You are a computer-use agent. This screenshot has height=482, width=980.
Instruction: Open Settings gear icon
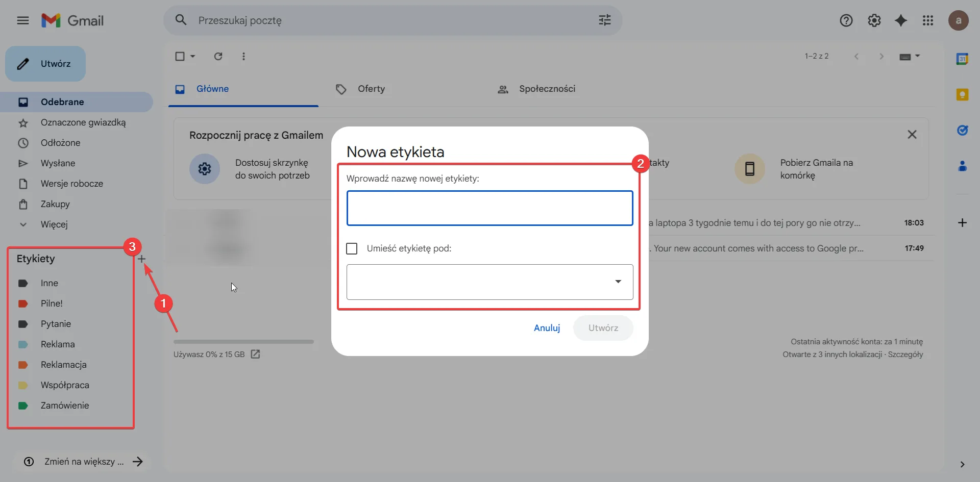click(x=874, y=20)
